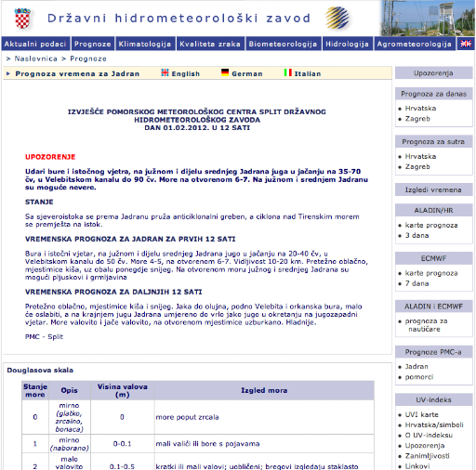Open the Klimatologija menu
Screen dimensions: 476x470
tap(145, 44)
